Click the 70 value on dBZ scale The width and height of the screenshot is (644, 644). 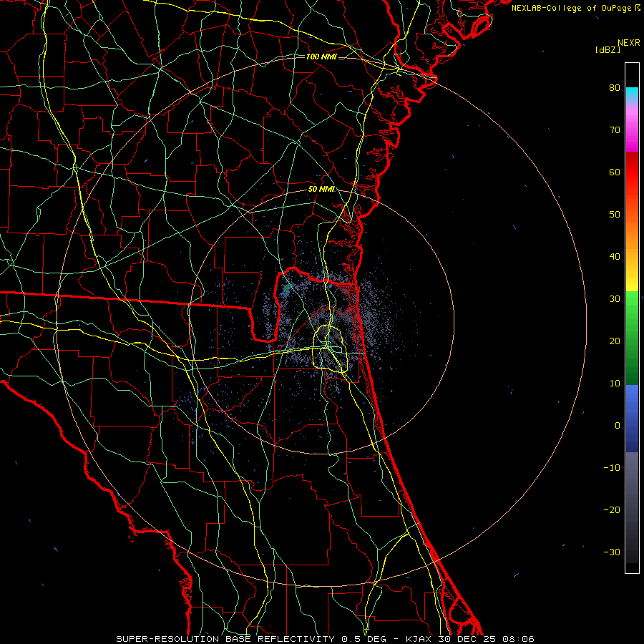point(615,130)
